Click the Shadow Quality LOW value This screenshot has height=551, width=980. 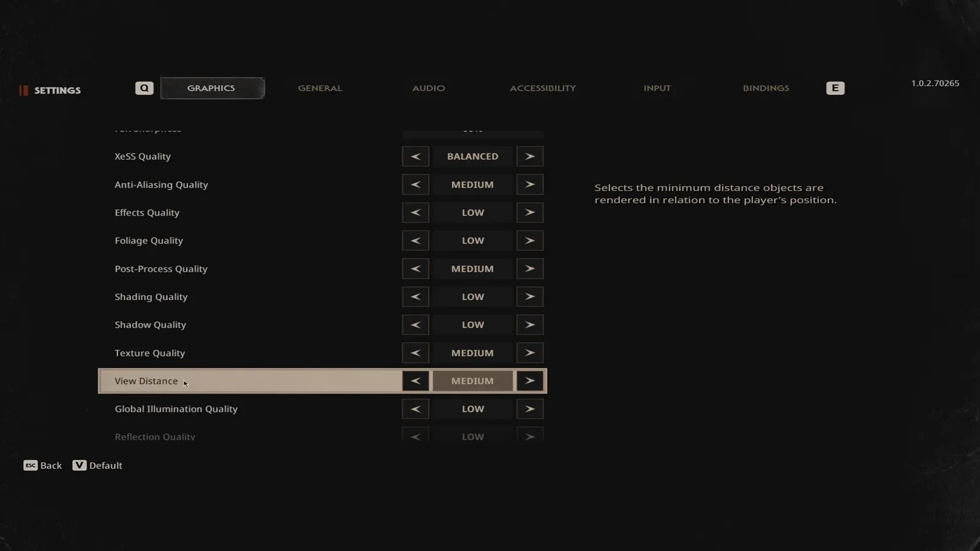pos(472,324)
